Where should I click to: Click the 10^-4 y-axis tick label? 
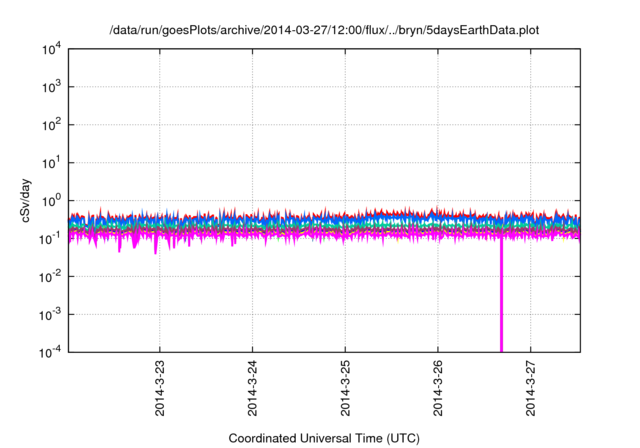(50, 352)
